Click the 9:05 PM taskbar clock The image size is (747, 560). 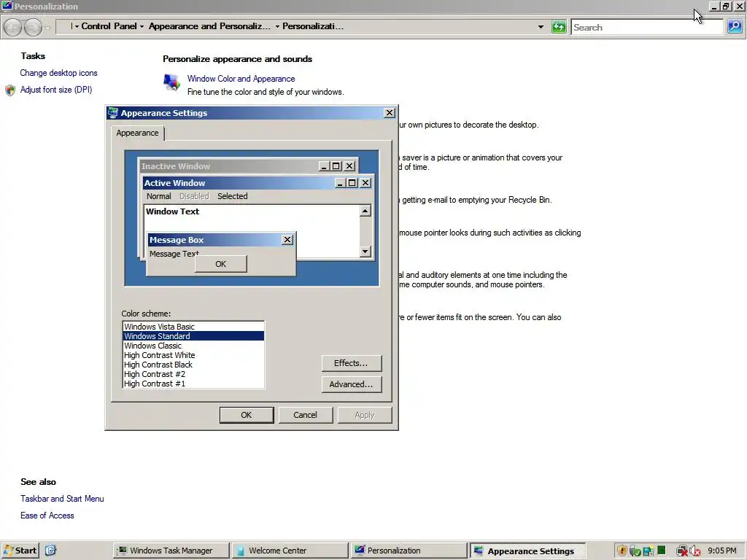click(x=722, y=551)
